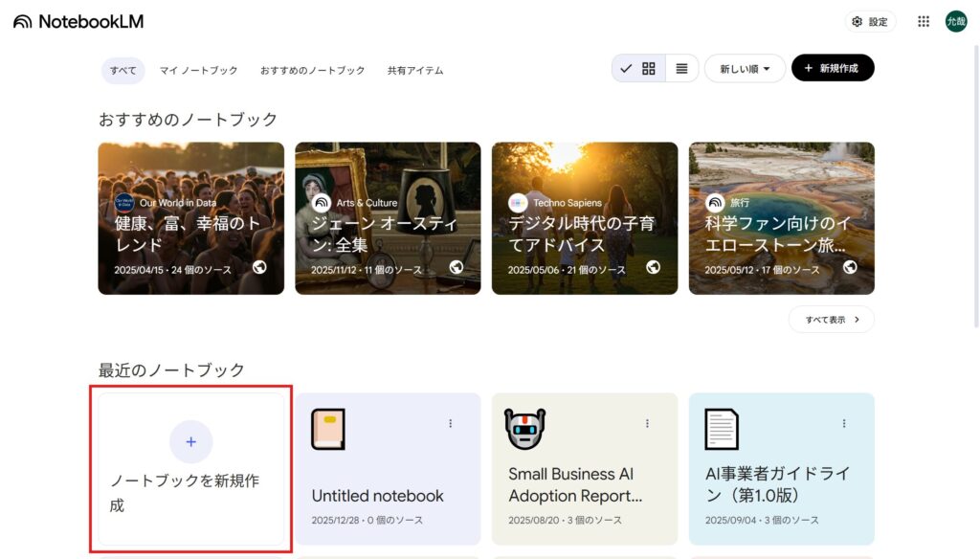Open more options menu for Untitled notebook
The width and height of the screenshot is (980, 559).
point(451,423)
